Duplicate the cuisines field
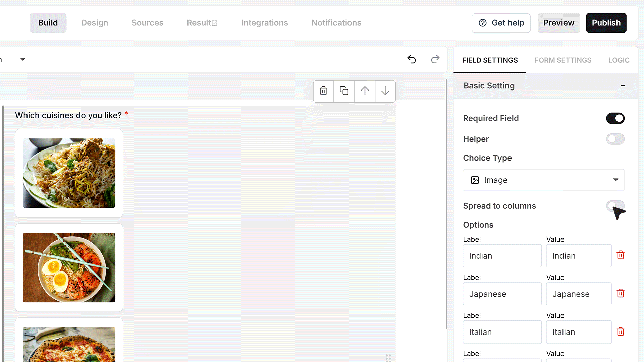 (x=344, y=91)
